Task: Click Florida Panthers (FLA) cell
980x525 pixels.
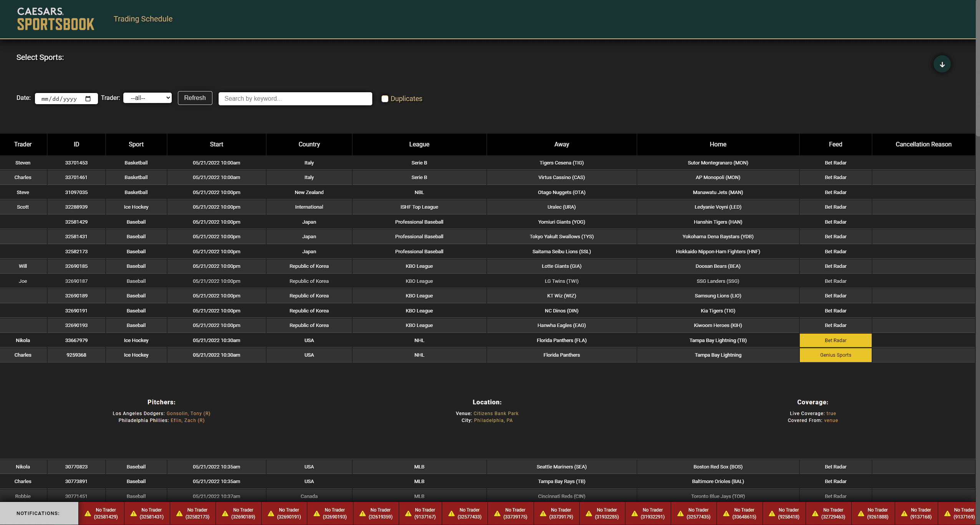Action: click(x=562, y=341)
